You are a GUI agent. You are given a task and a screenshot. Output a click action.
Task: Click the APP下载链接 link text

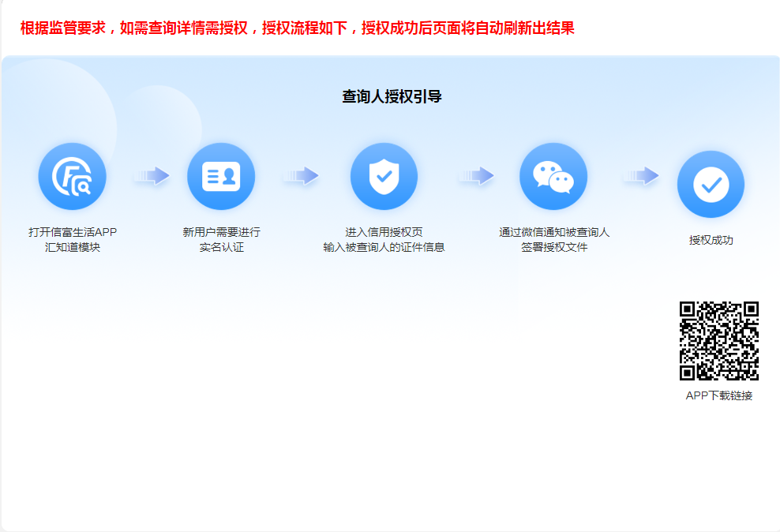click(x=718, y=396)
